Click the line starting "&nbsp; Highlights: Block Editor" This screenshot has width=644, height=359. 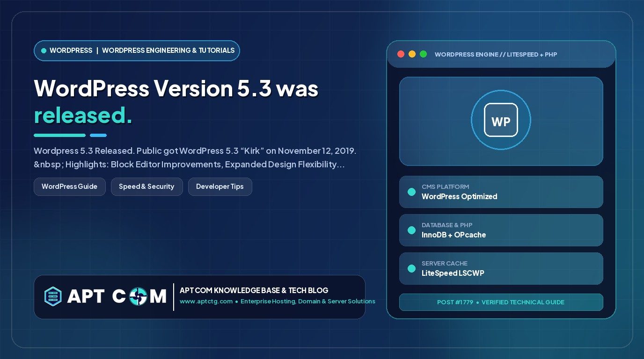tap(190, 165)
